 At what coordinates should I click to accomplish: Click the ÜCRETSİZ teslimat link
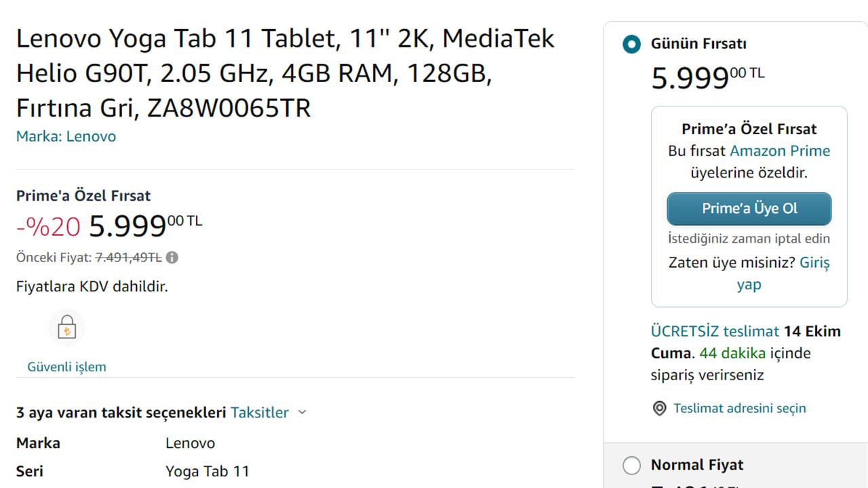pos(715,331)
